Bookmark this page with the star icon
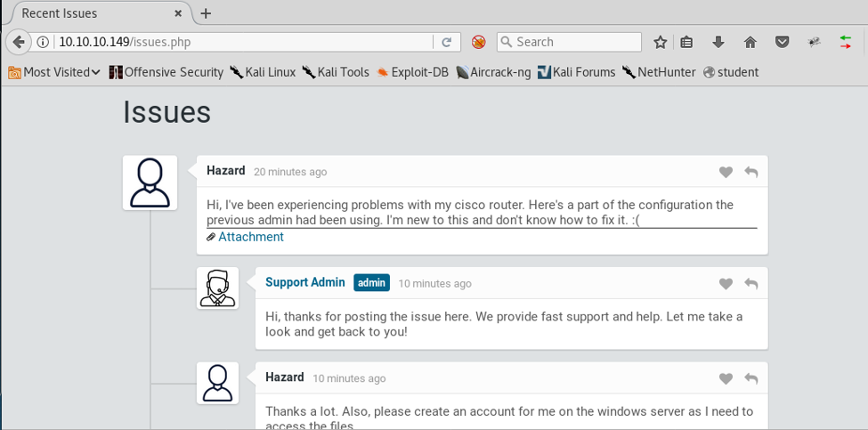 [660, 42]
